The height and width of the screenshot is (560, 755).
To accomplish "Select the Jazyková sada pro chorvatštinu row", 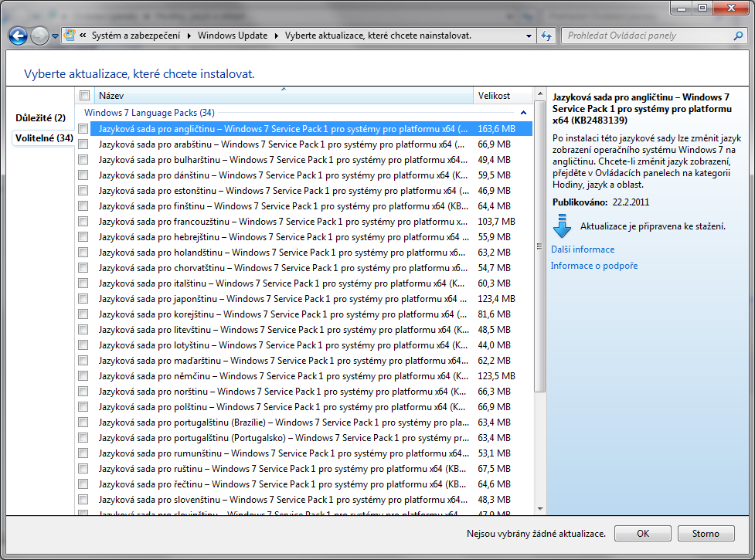I will (311, 268).
